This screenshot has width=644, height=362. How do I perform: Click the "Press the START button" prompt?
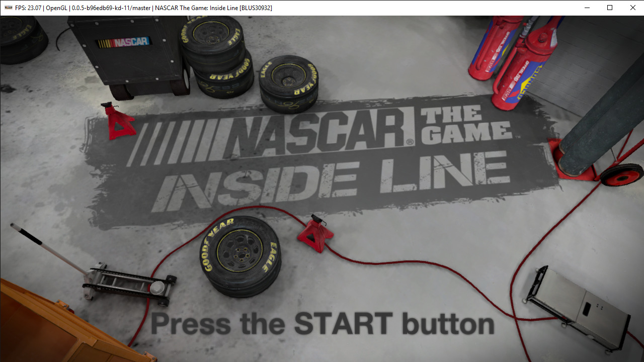coord(323,324)
